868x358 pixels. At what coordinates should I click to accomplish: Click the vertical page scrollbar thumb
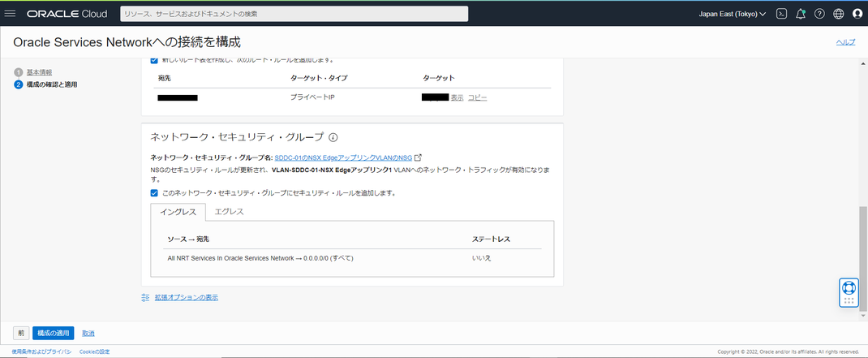pyautogui.click(x=862, y=259)
